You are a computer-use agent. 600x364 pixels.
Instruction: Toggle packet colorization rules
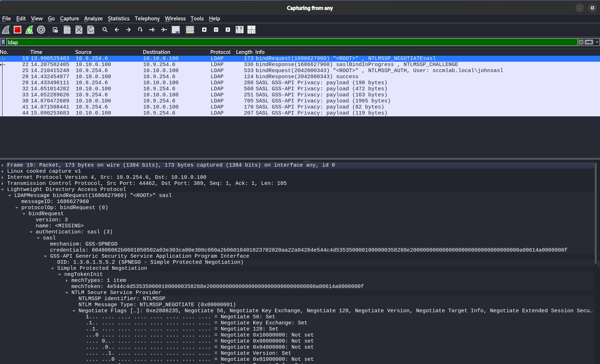click(x=190, y=30)
